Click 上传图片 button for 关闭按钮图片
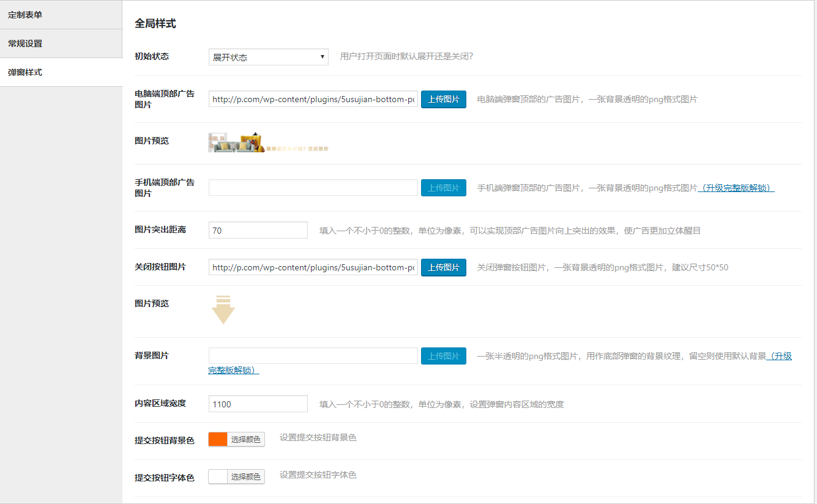 coord(444,267)
